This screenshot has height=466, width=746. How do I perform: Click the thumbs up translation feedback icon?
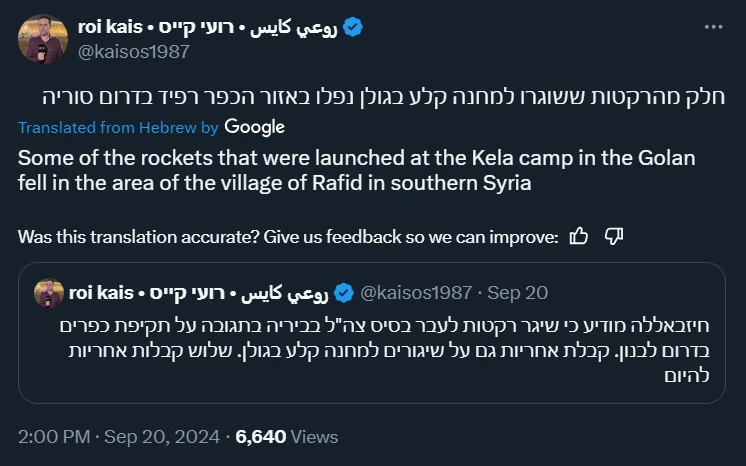(578, 236)
